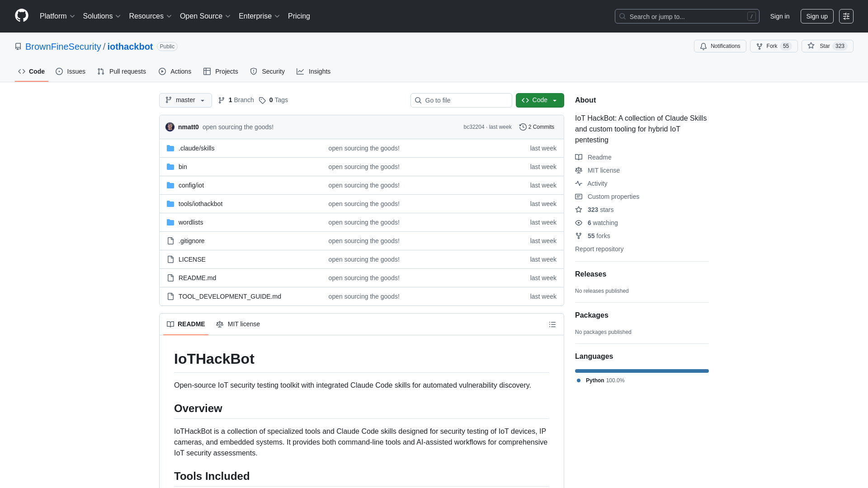Open the tools/iothackbot folder
Image resolution: width=868 pixels, height=488 pixels.
pyautogui.click(x=200, y=204)
